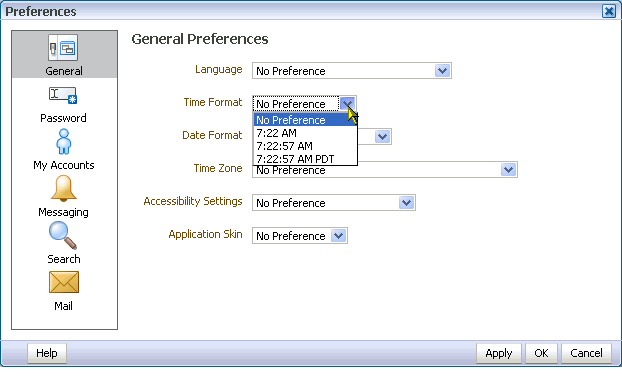Select the Mail envelope icon

click(64, 282)
